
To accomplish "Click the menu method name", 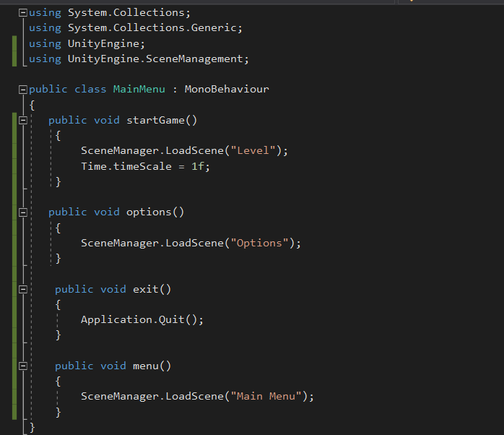I will [x=145, y=366].
